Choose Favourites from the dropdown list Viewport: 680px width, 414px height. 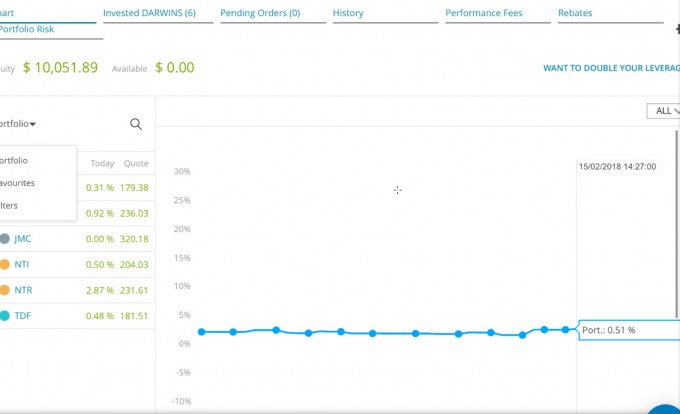17,183
